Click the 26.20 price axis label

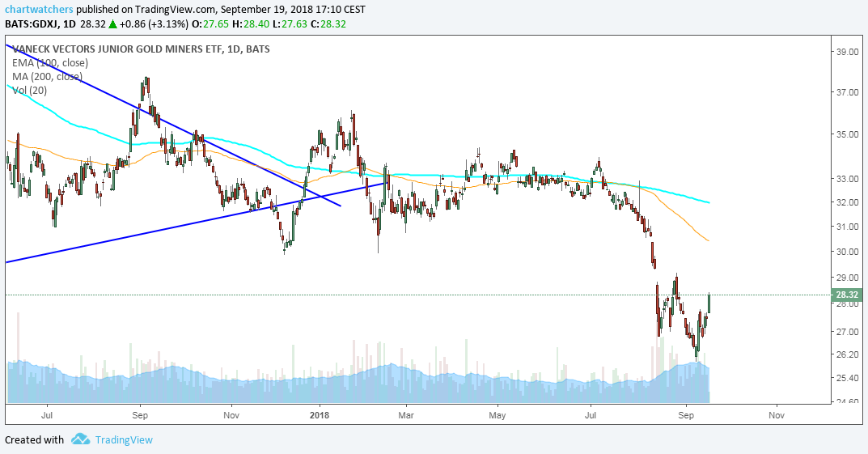click(847, 354)
